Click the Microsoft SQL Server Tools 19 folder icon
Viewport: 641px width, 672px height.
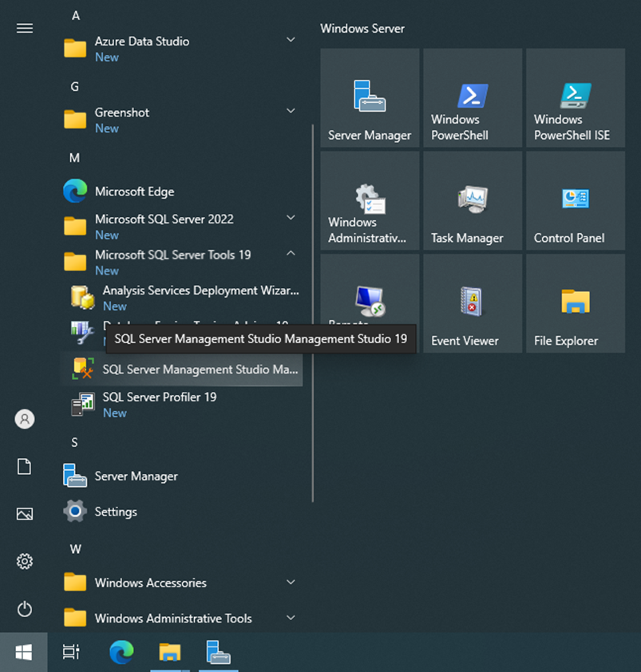coord(75,262)
